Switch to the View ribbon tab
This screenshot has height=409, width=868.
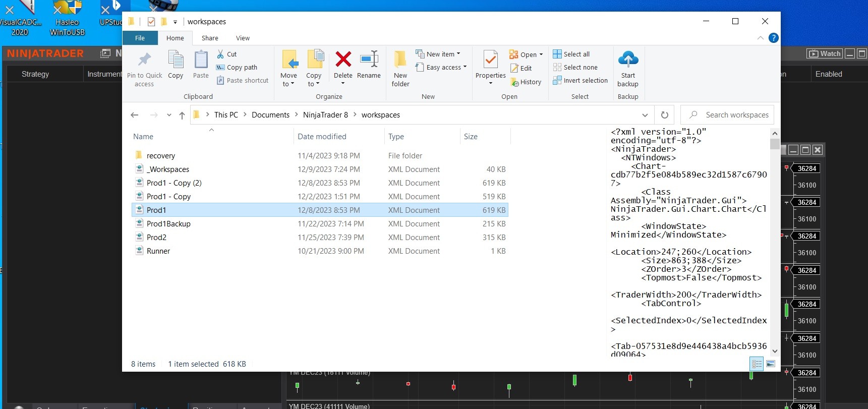(x=243, y=38)
